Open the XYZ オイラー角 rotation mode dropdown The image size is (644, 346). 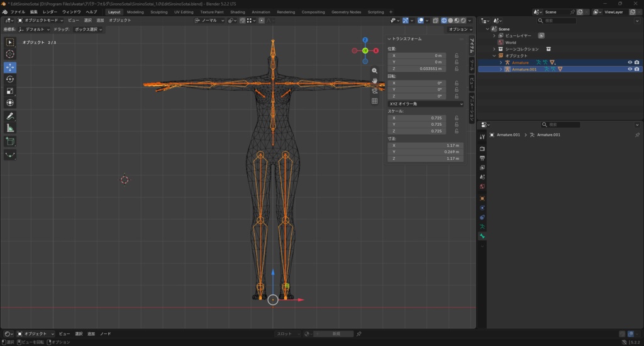pos(426,104)
